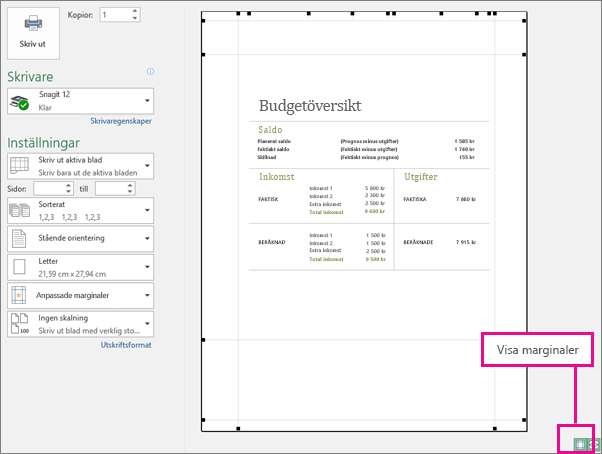Open Skrivaregenskaper link
Screen dimensions: 602x454
click(x=121, y=121)
